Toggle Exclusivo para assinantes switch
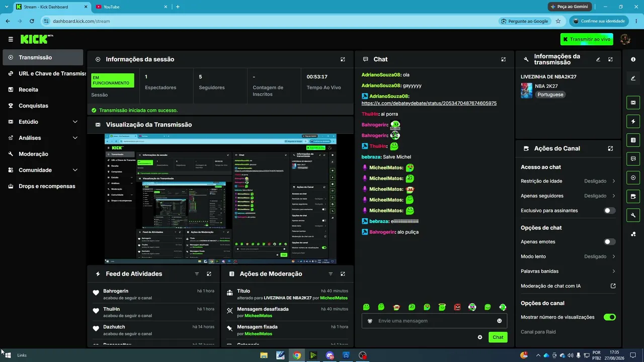The width and height of the screenshot is (644, 362). [609, 211]
